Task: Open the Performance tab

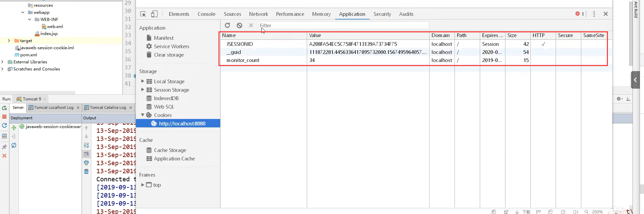Action: pos(290,14)
